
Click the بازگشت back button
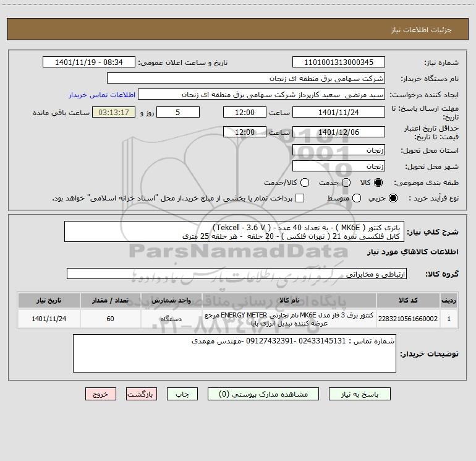[x=142, y=394]
